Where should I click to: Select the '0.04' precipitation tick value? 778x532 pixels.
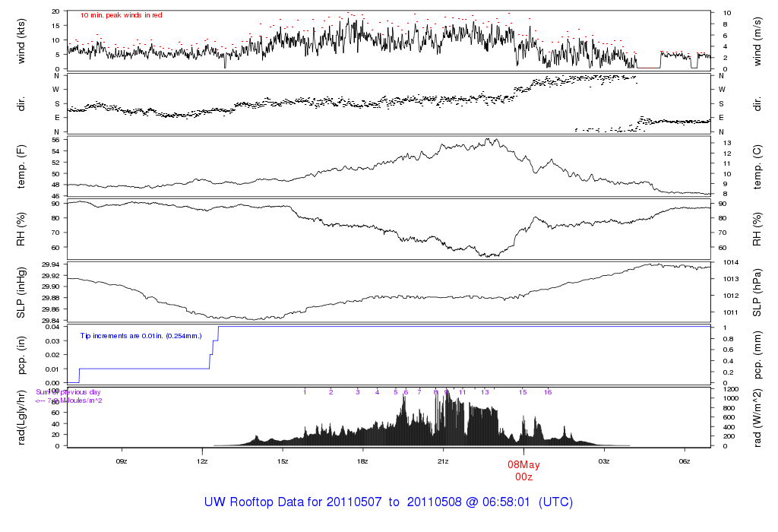(x=52, y=327)
